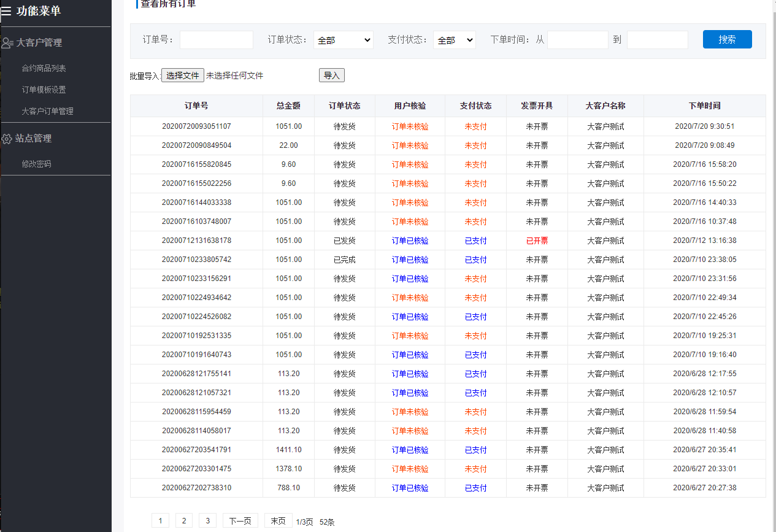Click the user icon beside 大客户管理
The image size is (776, 532).
(x=7, y=43)
